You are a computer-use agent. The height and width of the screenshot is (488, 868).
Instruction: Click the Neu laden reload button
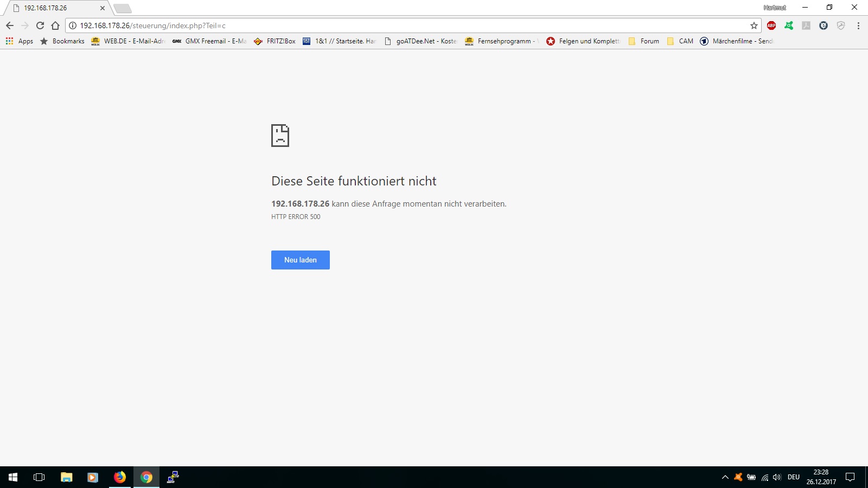pyautogui.click(x=300, y=260)
